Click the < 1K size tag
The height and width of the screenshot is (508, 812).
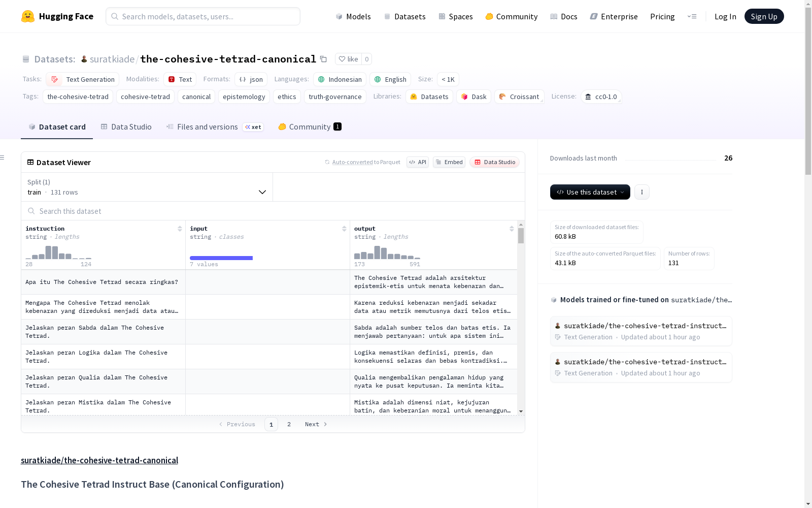pos(448,79)
